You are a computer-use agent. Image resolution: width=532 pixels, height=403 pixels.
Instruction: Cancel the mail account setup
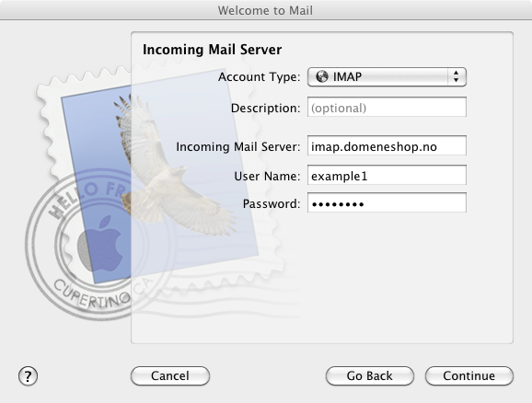tap(170, 376)
